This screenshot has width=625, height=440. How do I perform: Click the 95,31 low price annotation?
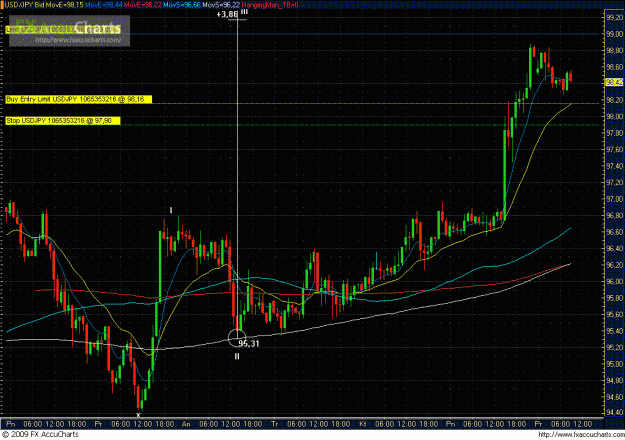tap(249, 344)
